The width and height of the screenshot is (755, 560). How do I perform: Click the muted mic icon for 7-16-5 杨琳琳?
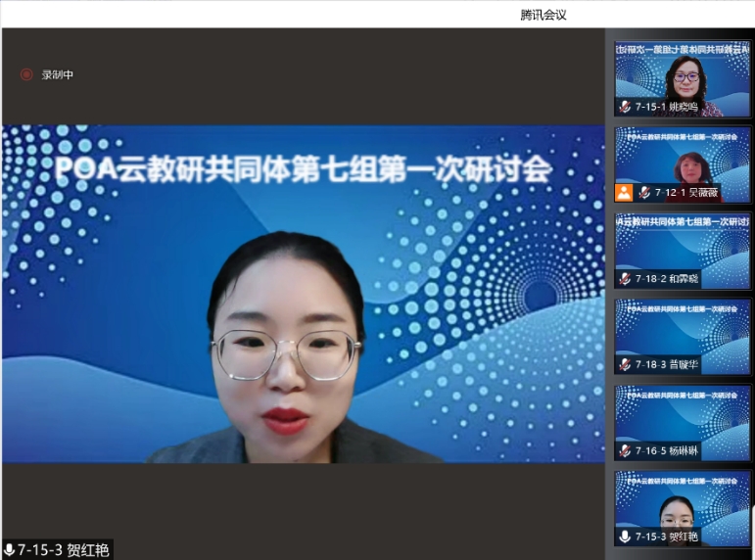click(x=625, y=450)
